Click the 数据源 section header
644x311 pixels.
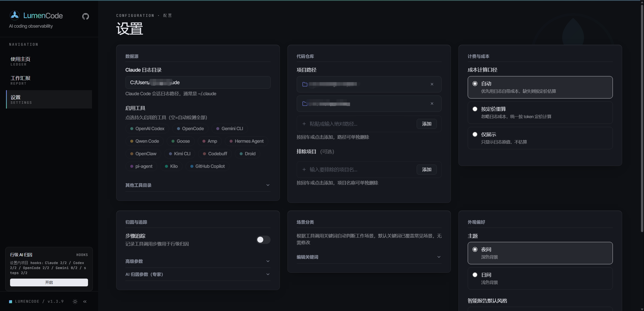(x=132, y=56)
